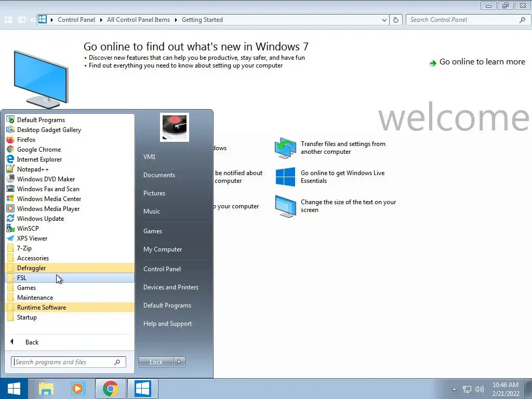Open the address bar history dropdown
Image resolution: width=532 pixels, height=399 pixels.
click(384, 20)
